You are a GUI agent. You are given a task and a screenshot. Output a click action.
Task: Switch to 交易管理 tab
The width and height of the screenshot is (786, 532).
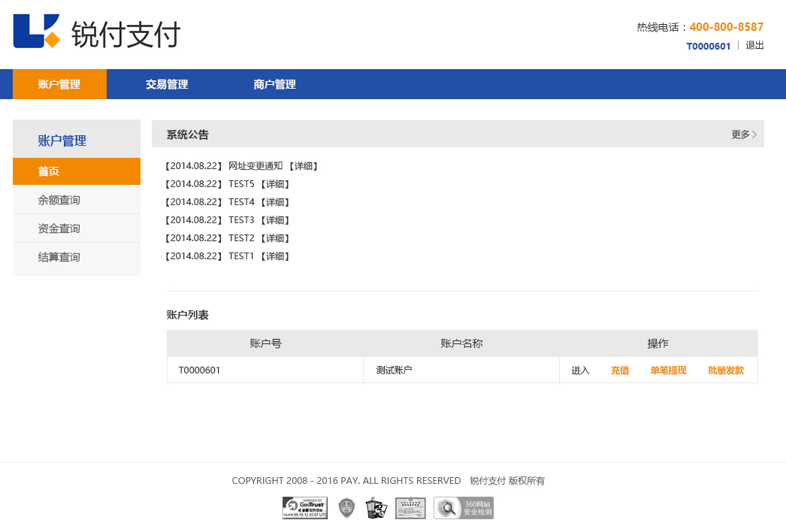[167, 84]
